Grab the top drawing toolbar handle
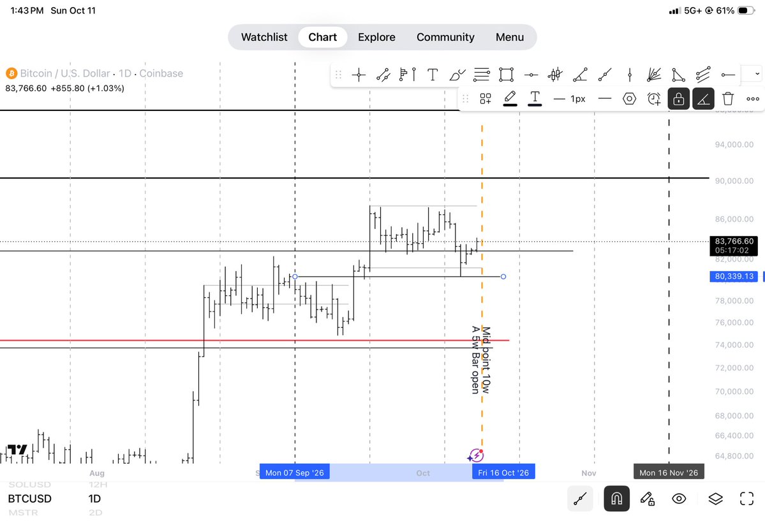 tap(338, 75)
